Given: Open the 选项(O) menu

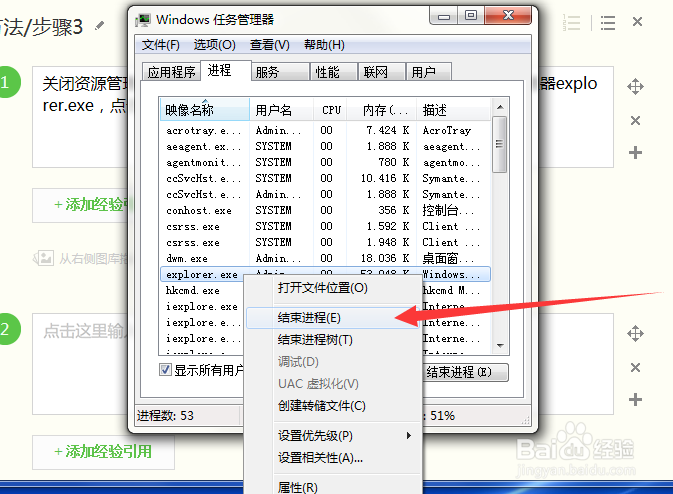Looking at the screenshot, I should click(x=214, y=45).
